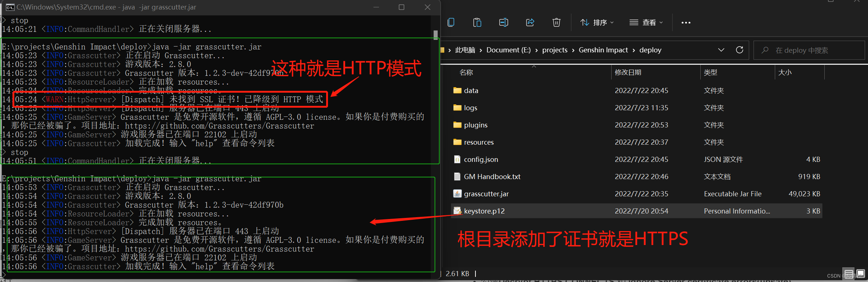The width and height of the screenshot is (868, 282).
Task: Minimize the cmd.exe window
Action: click(376, 7)
